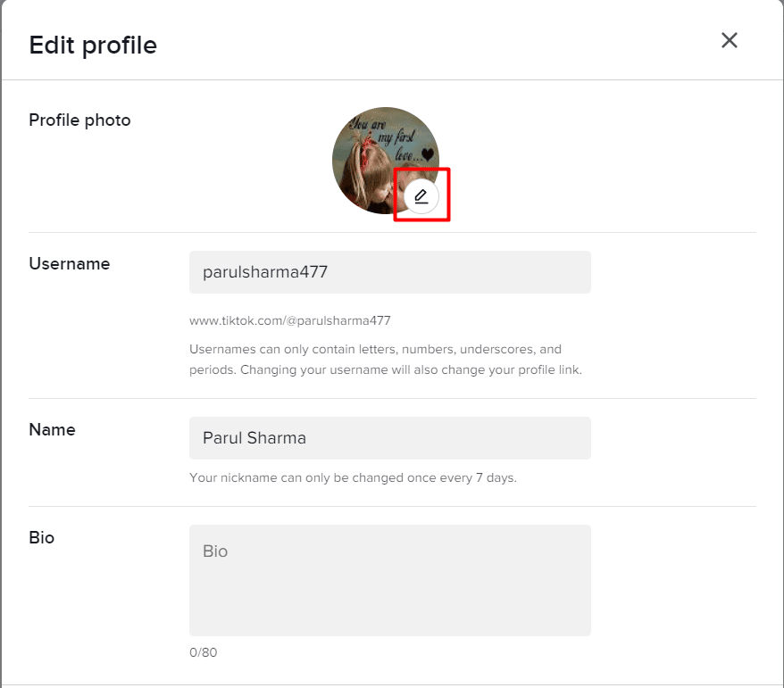Select the Name section label

point(52,429)
